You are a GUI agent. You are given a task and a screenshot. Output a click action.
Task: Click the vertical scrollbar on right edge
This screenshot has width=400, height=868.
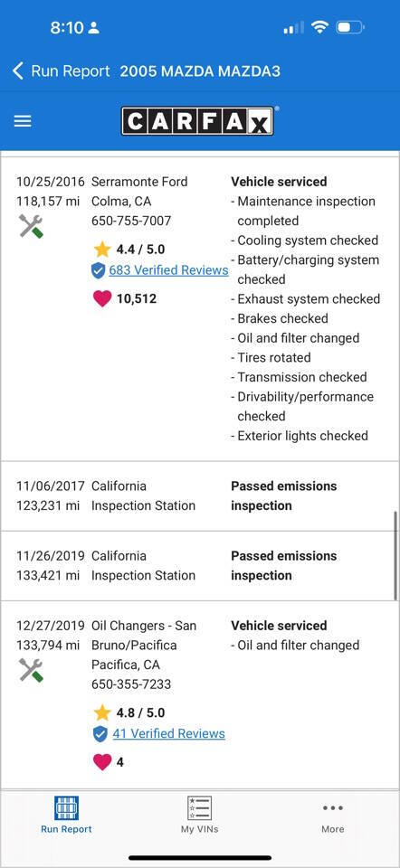click(x=395, y=557)
